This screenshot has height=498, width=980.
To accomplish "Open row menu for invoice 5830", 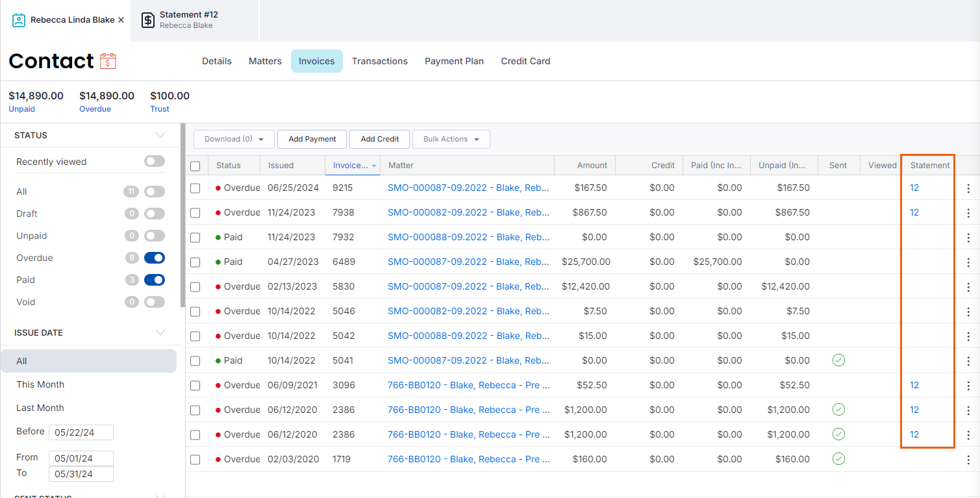I will point(968,287).
